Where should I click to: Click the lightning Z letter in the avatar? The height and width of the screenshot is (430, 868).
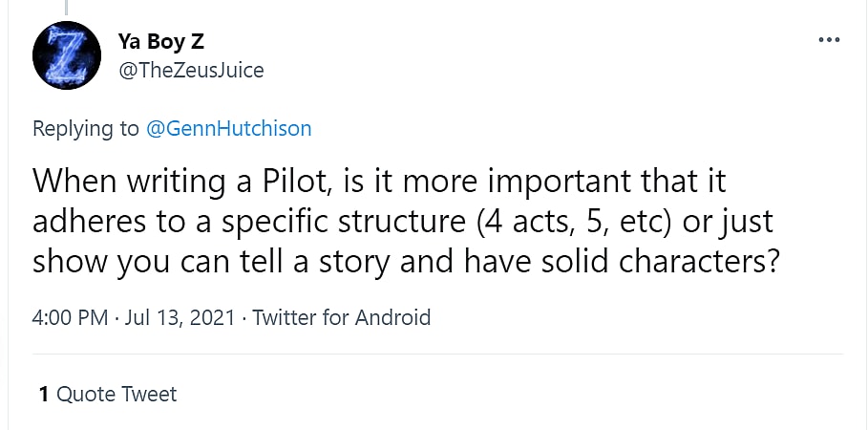click(67, 55)
